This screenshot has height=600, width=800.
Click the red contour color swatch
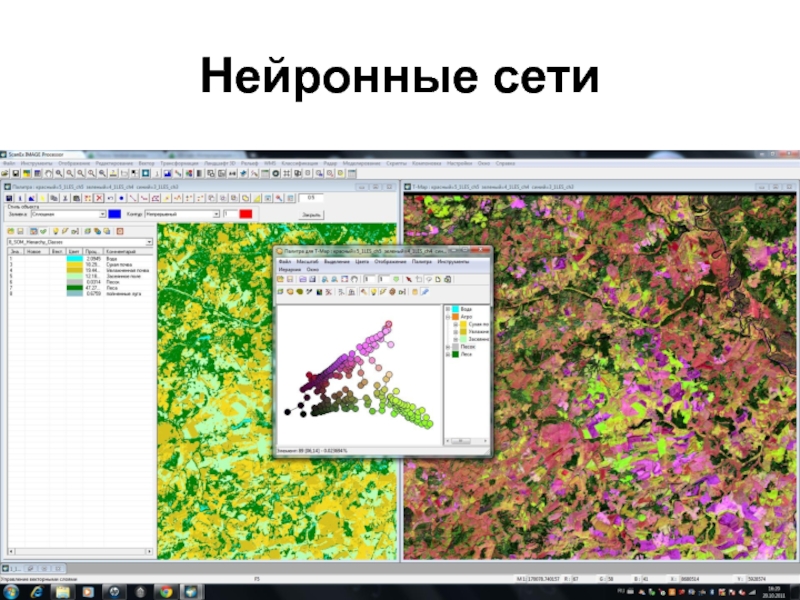(245, 214)
